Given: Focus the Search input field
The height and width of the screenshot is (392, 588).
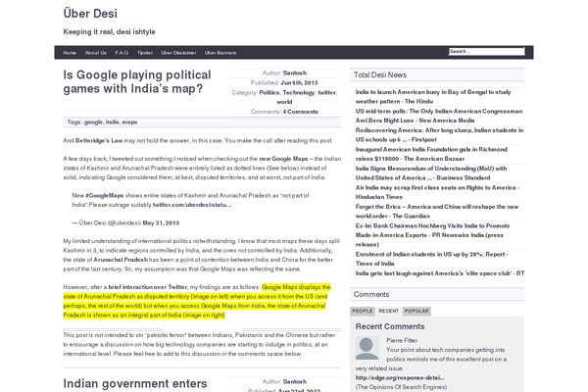Looking at the screenshot, I should (486, 51).
